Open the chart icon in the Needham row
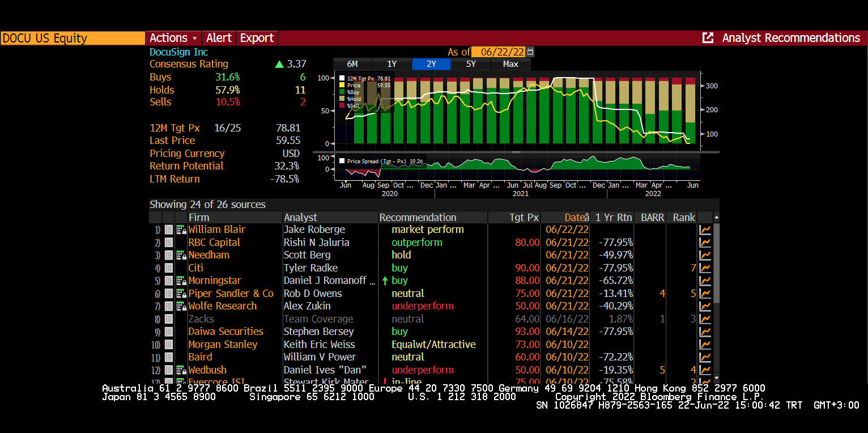The width and height of the screenshot is (868, 433). [x=705, y=255]
